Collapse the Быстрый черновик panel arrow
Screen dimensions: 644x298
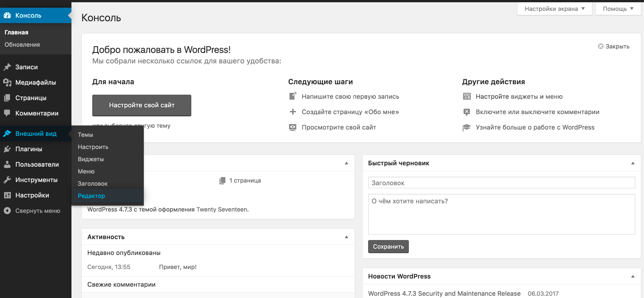coord(633,163)
